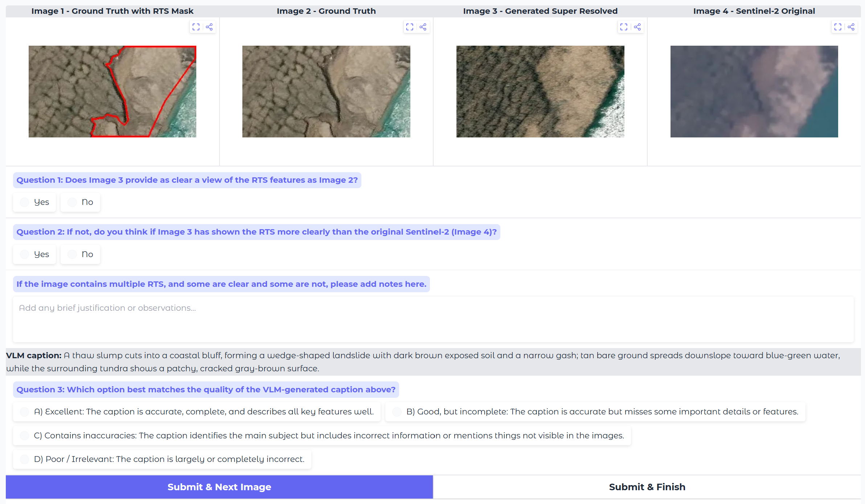Click share icon for Image 2 panel
The height and width of the screenshot is (504, 865).
pyautogui.click(x=423, y=27)
